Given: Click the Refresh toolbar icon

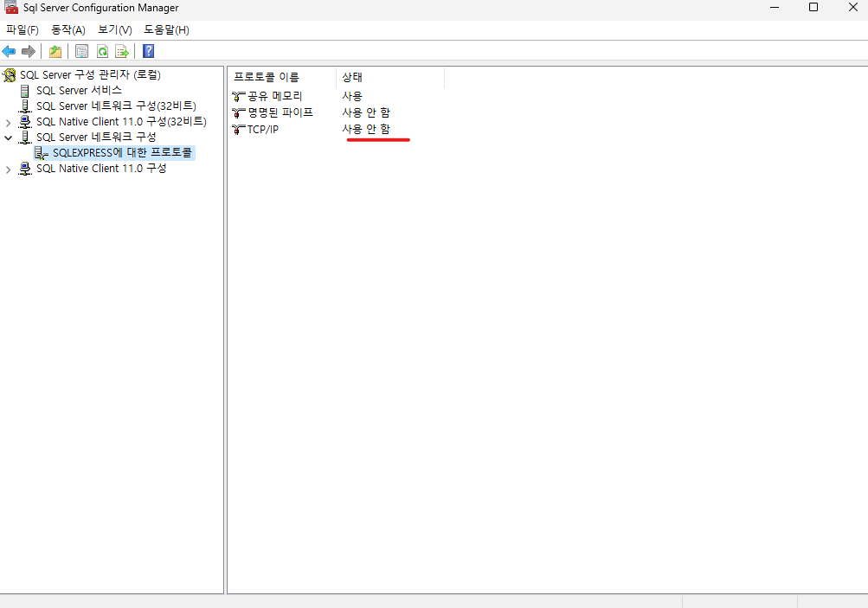Looking at the screenshot, I should [102, 51].
